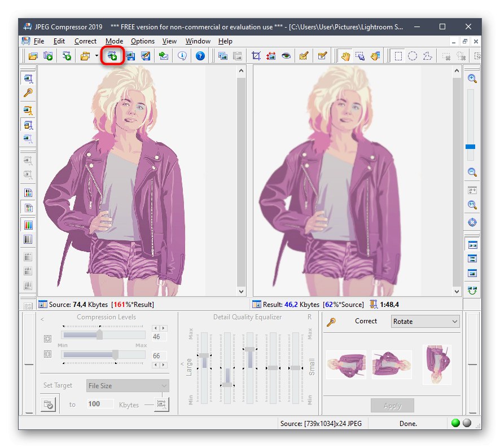Image resolution: width=500 pixels, height=448 pixels.
Task: Click the info icon in toolbar
Action: [x=182, y=56]
